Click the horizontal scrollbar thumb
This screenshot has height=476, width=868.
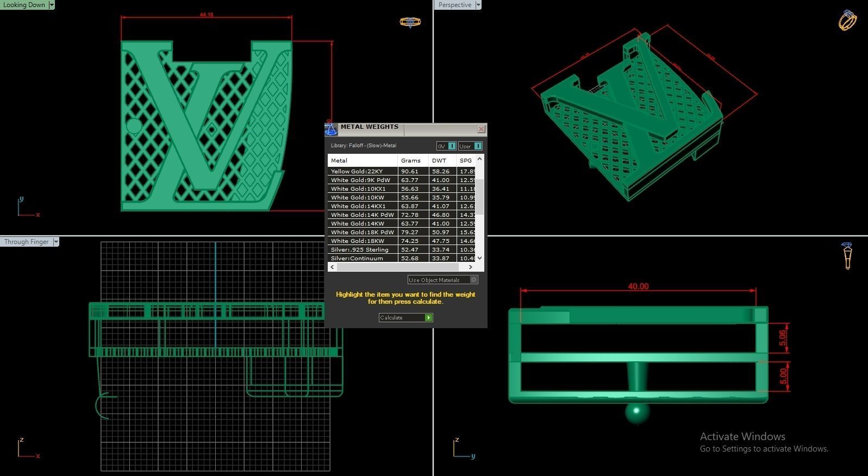397,267
